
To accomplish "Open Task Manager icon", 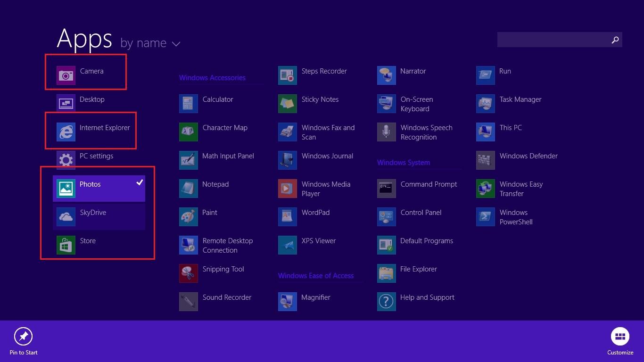I will click(x=486, y=104).
